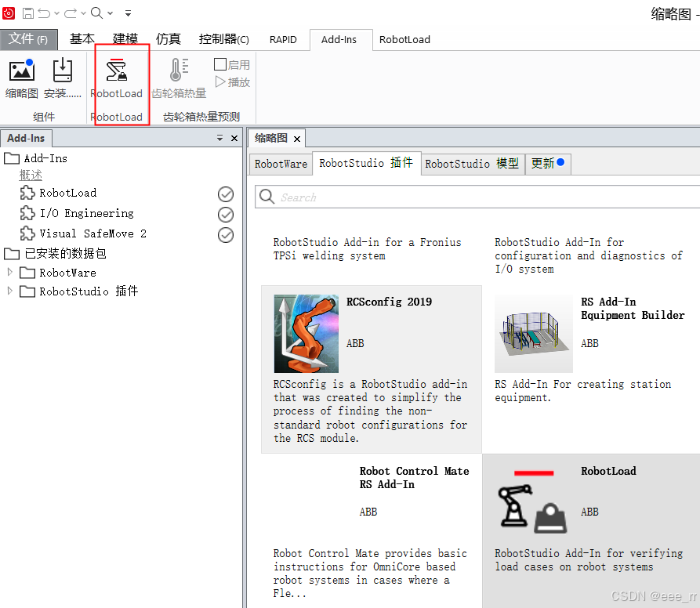This screenshot has height=608, width=700.
Task: Click the Fronius TPSi welding system description
Action: point(368,249)
